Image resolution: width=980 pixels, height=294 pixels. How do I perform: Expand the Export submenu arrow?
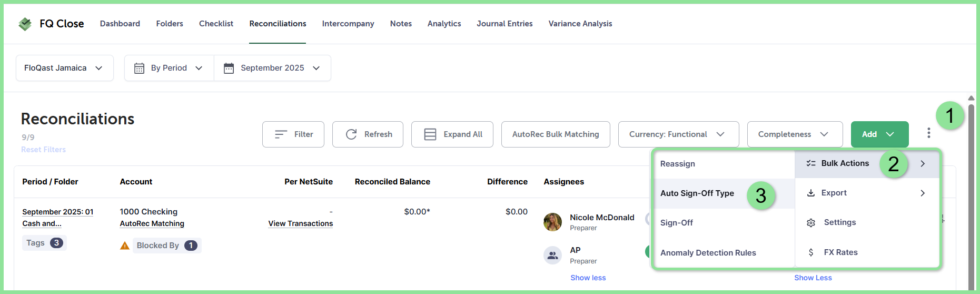(x=923, y=193)
